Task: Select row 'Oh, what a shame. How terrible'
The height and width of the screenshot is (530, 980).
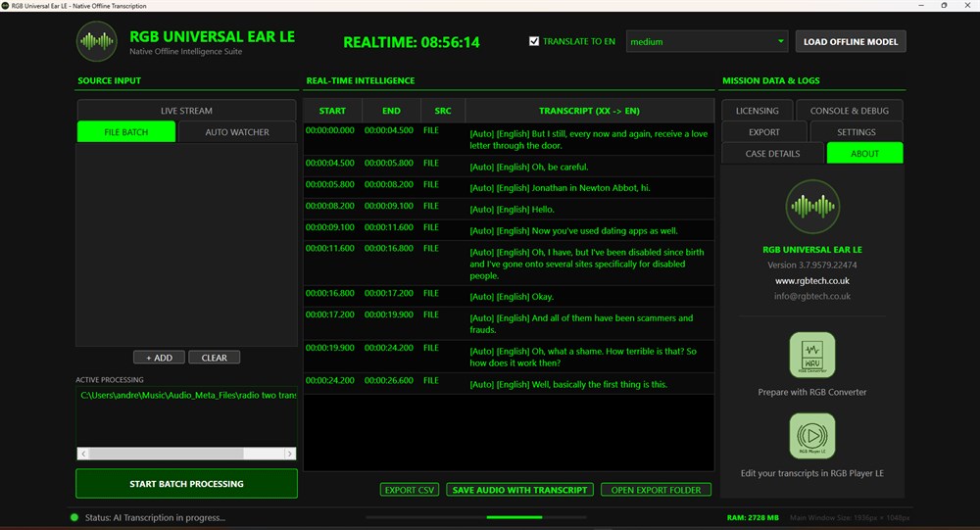Action: point(509,357)
